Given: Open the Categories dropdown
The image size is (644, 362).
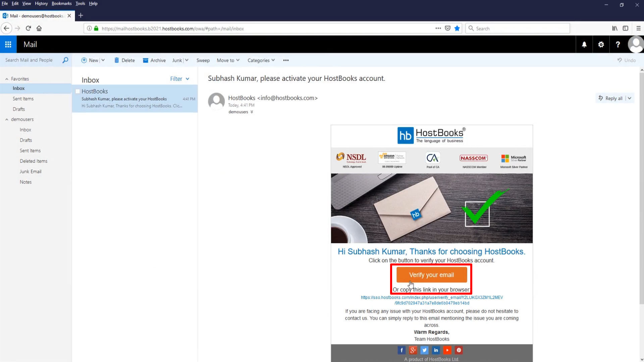Looking at the screenshot, I should pos(261,60).
